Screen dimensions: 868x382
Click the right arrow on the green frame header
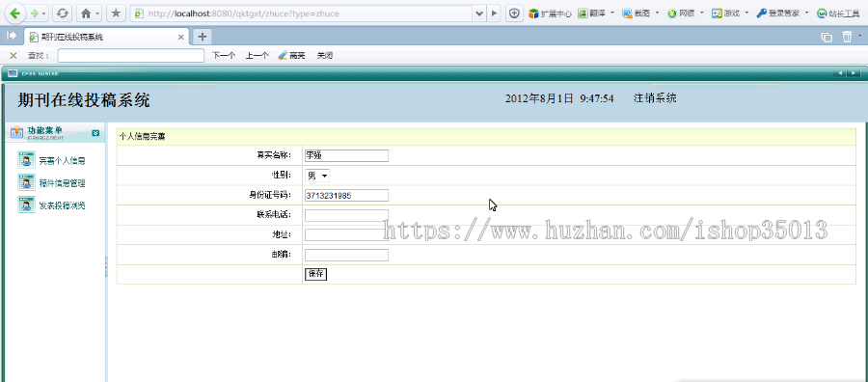coord(854,72)
